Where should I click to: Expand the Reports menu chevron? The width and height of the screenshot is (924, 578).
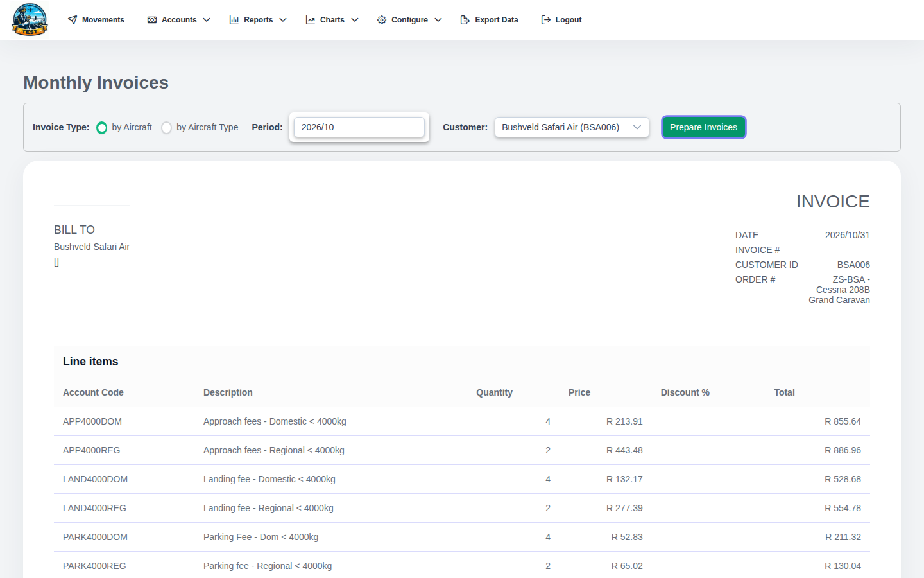pos(283,20)
